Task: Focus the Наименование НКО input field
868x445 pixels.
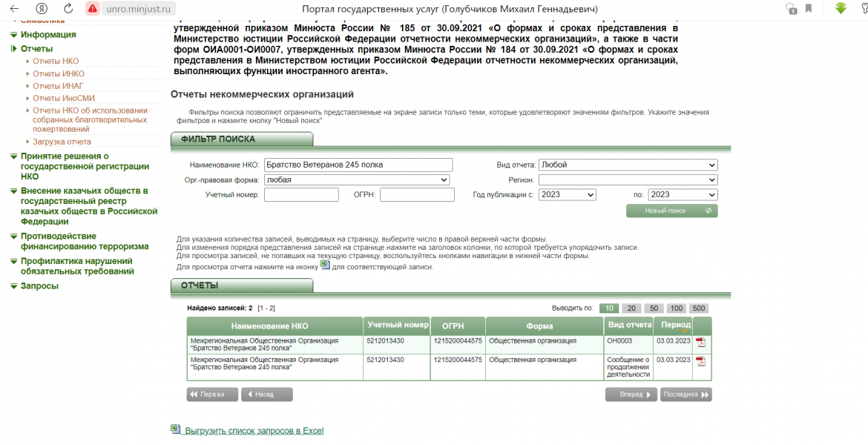Action: coord(358,165)
